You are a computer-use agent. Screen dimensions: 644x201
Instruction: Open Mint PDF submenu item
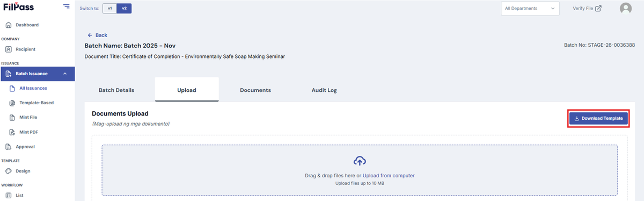click(28, 132)
